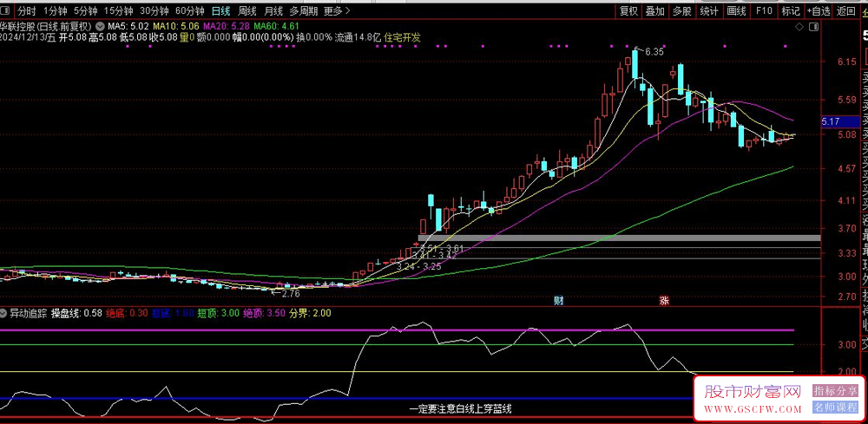Click the MA10: 5.06 label
This screenshot has height=424, width=868.
click(x=176, y=25)
